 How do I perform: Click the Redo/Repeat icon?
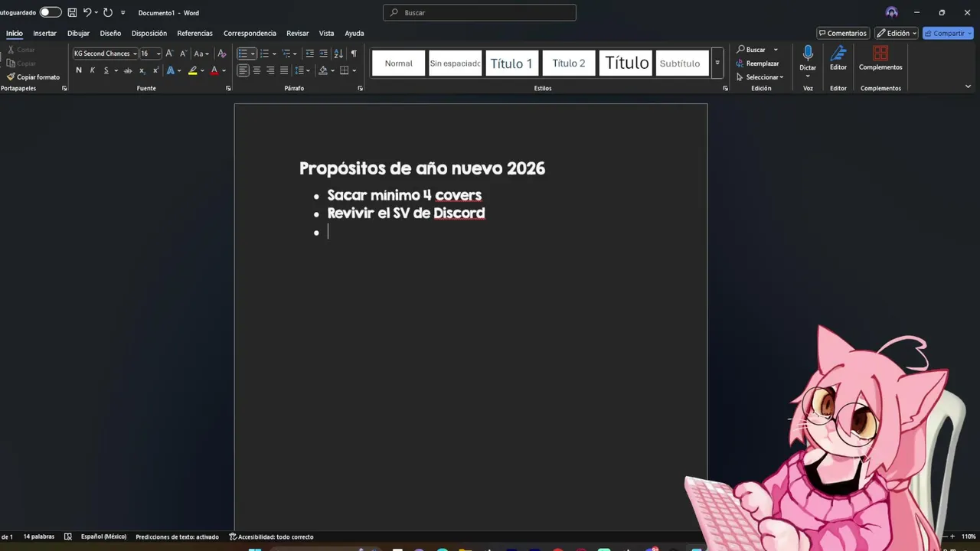(x=107, y=12)
